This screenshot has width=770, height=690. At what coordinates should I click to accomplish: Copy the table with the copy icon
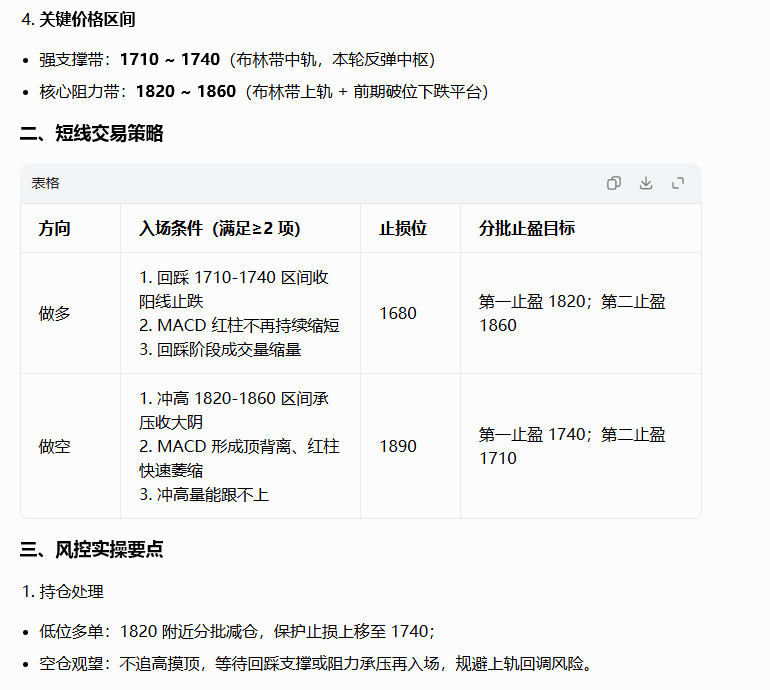click(x=613, y=183)
